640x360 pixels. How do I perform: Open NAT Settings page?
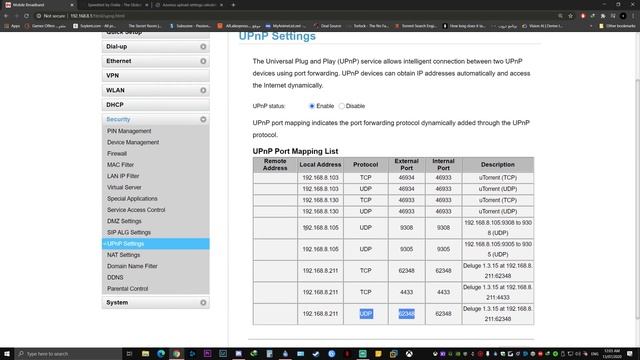coord(123,255)
